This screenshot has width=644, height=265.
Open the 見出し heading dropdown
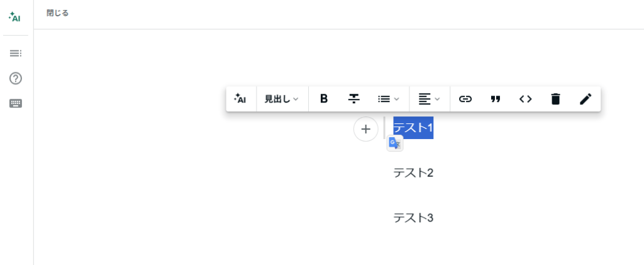(x=282, y=99)
